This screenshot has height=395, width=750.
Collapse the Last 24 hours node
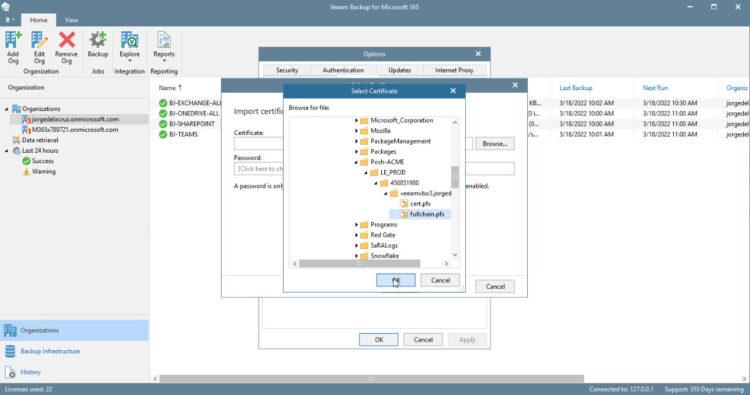[x=7, y=151]
